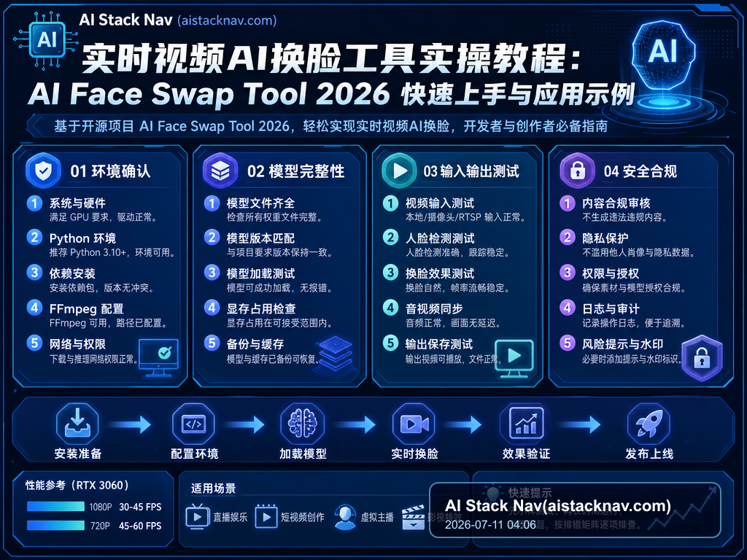Click the play icon for 03 输入输出测试
The width and height of the screenshot is (747, 560).
(x=399, y=171)
